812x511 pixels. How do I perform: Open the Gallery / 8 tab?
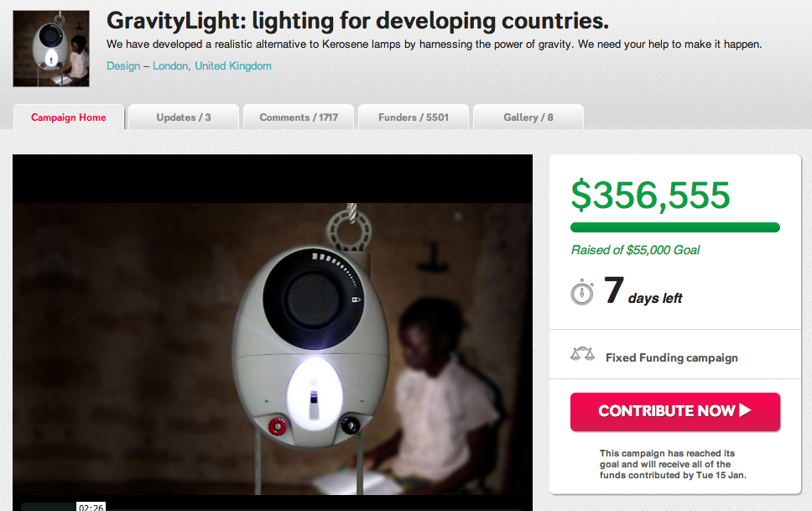(x=528, y=117)
